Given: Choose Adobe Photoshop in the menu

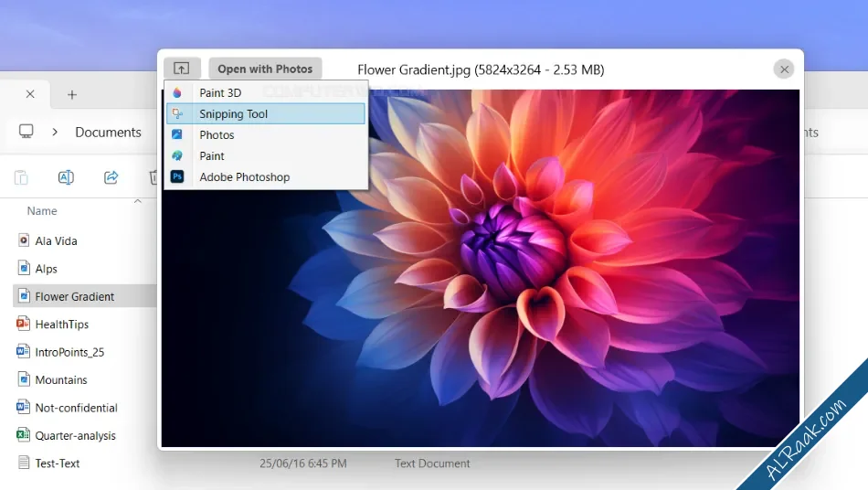Looking at the screenshot, I should coord(266,176).
